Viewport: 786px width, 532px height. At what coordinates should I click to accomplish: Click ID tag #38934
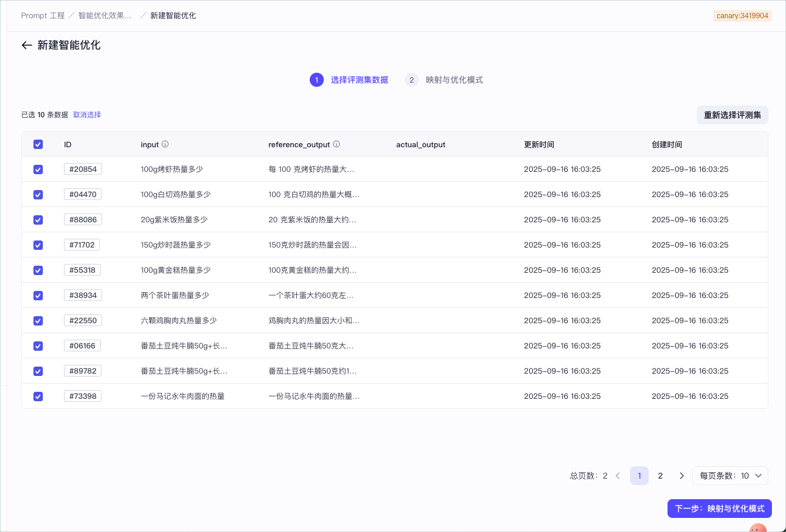pyautogui.click(x=83, y=295)
